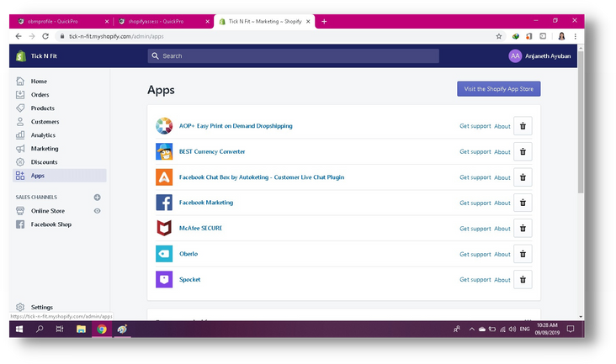The height and width of the screenshot is (364, 616).
Task: Click the Oberlo app logo
Action: (164, 254)
